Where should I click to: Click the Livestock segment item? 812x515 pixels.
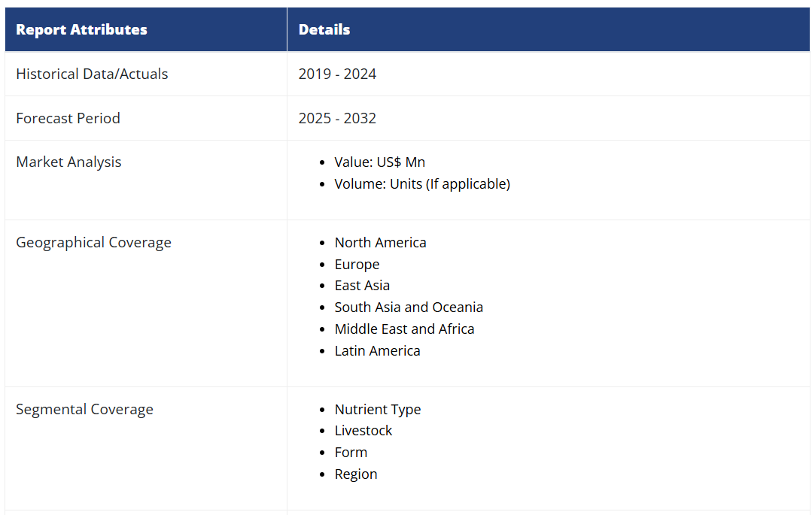coord(363,430)
